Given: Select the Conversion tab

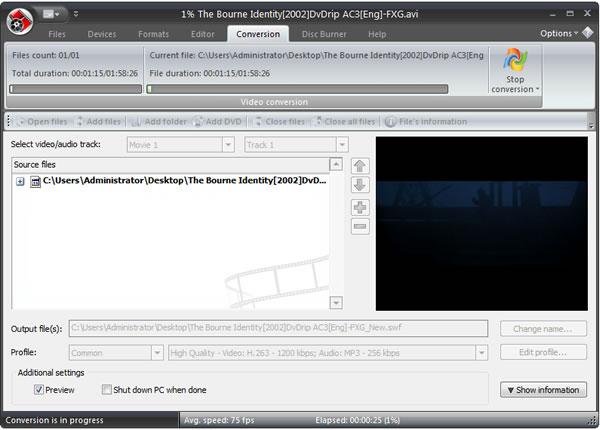Looking at the screenshot, I should [258, 34].
